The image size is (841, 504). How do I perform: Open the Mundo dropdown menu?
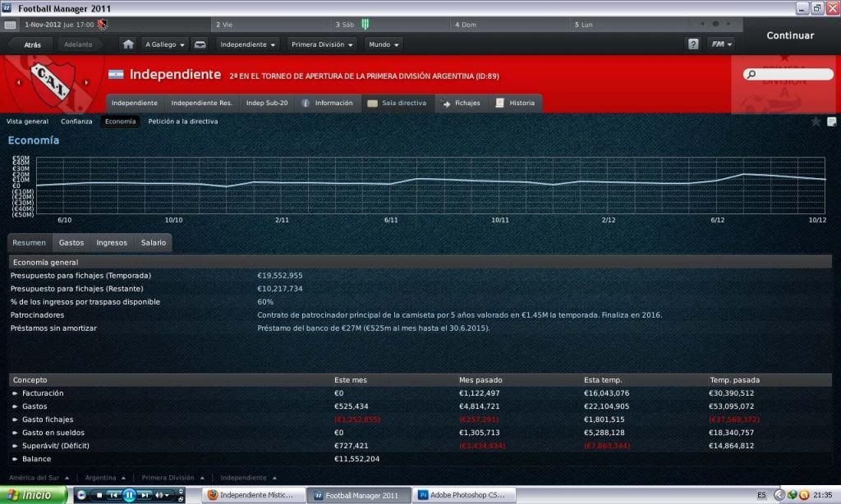pos(384,44)
